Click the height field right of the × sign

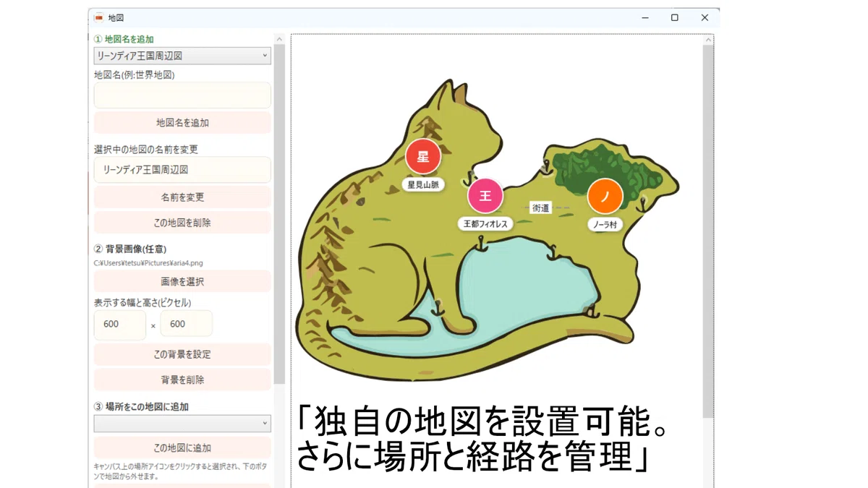[187, 324]
